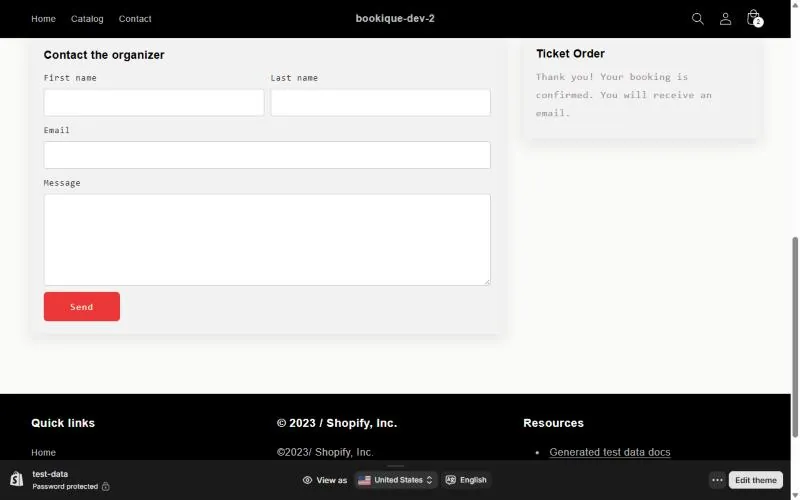Click the Edit theme button
800x500 pixels.
[x=756, y=480]
